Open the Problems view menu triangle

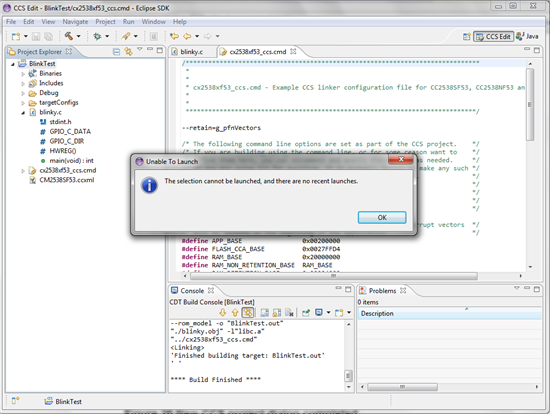[x=517, y=288]
